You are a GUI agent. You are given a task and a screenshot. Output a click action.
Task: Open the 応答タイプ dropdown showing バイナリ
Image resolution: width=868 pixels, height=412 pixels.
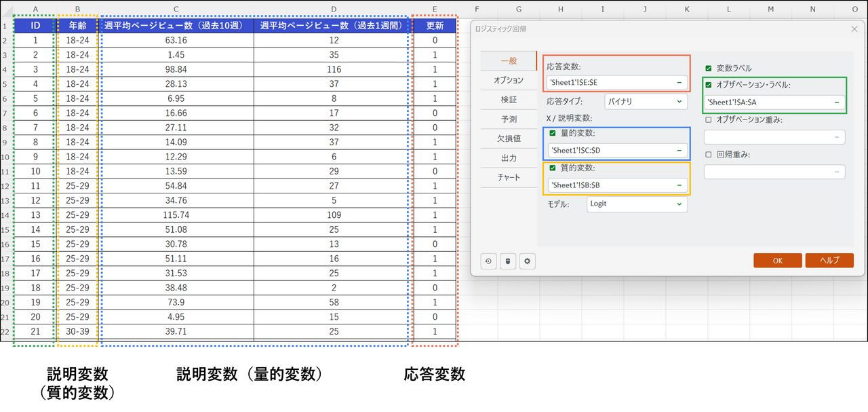point(646,102)
